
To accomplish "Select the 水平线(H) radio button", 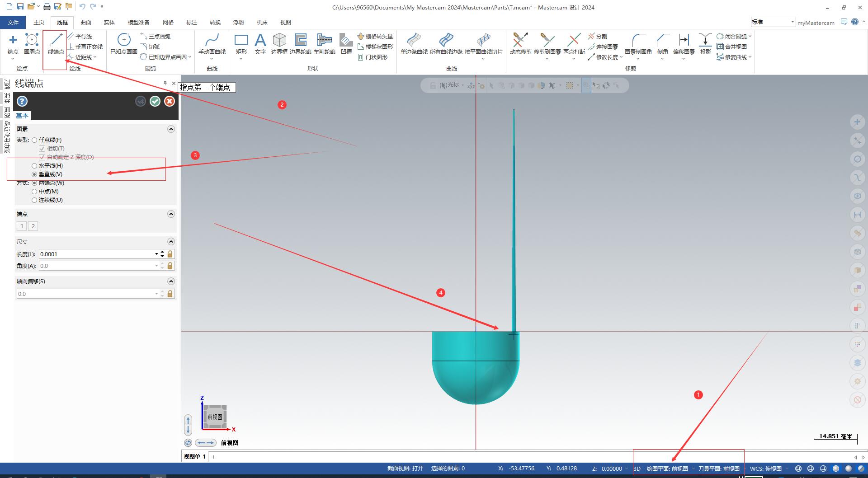I will coord(34,166).
